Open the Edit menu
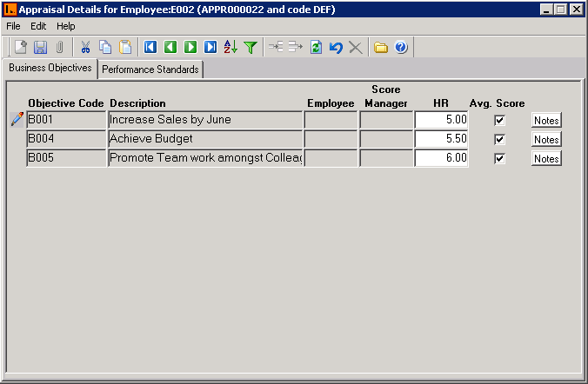The image size is (588, 384). click(38, 26)
